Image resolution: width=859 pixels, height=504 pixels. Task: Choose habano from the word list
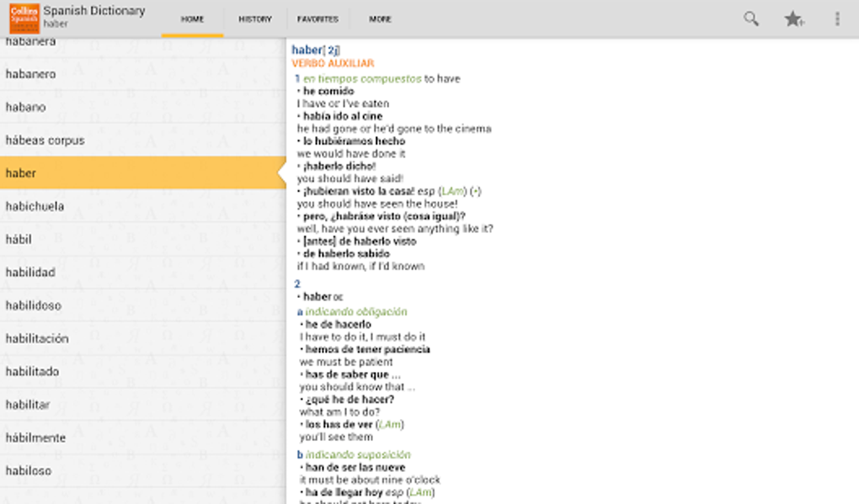25,107
